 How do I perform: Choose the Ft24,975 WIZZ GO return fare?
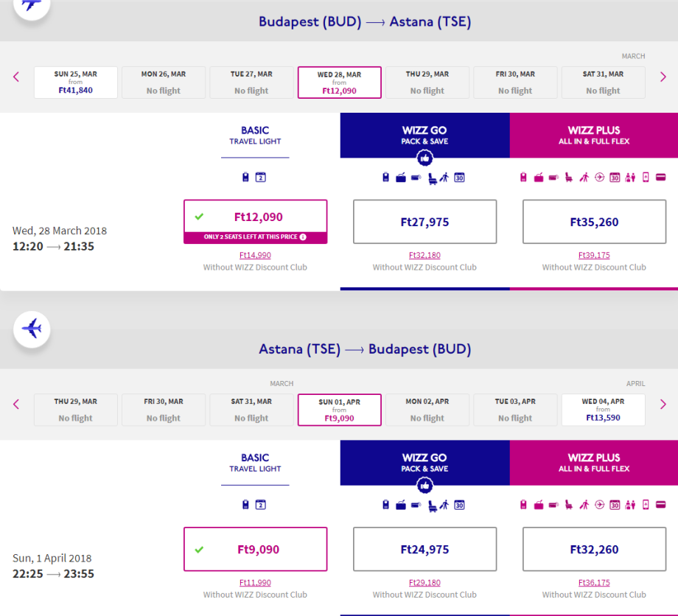(x=424, y=549)
